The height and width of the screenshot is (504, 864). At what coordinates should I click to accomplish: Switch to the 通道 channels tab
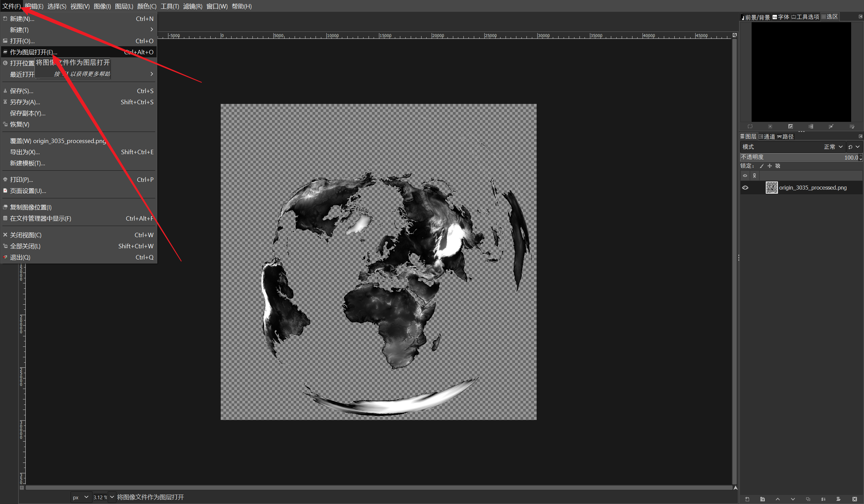pyautogui.click(x=767, y=136)
